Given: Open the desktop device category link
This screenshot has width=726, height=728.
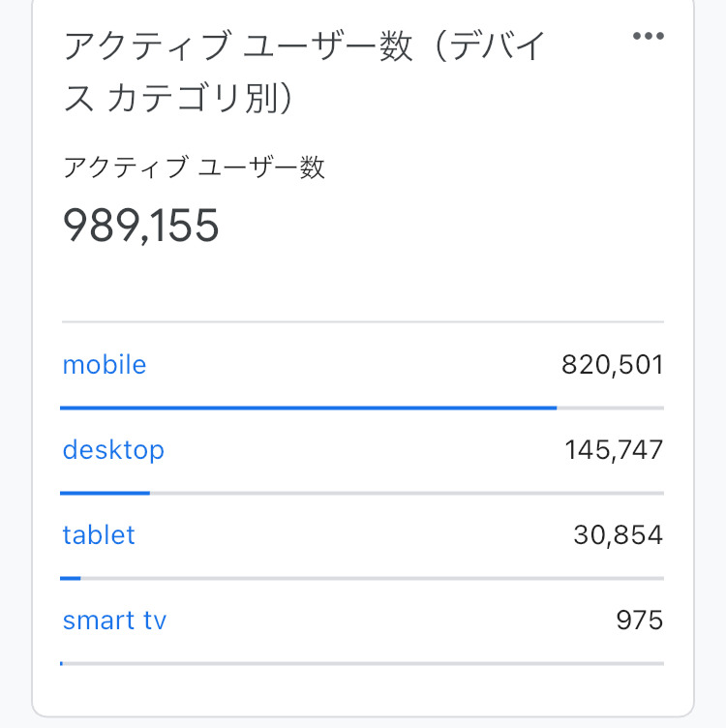Looking at the screenshot, I should [x=113, y=450].
